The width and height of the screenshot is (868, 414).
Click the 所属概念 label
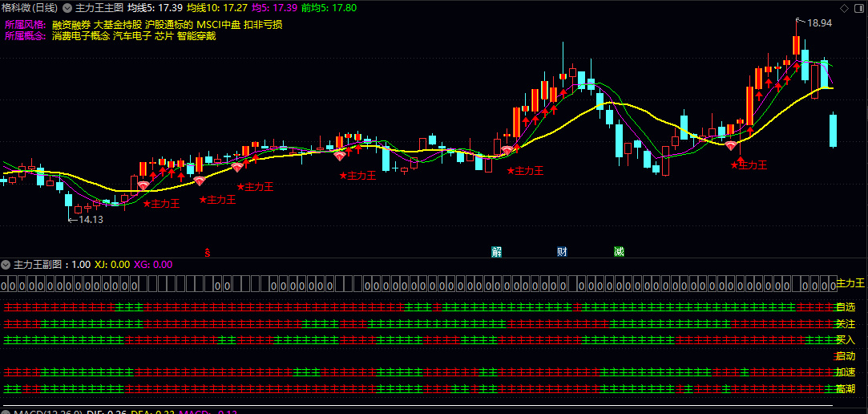(x=26, y=36)
